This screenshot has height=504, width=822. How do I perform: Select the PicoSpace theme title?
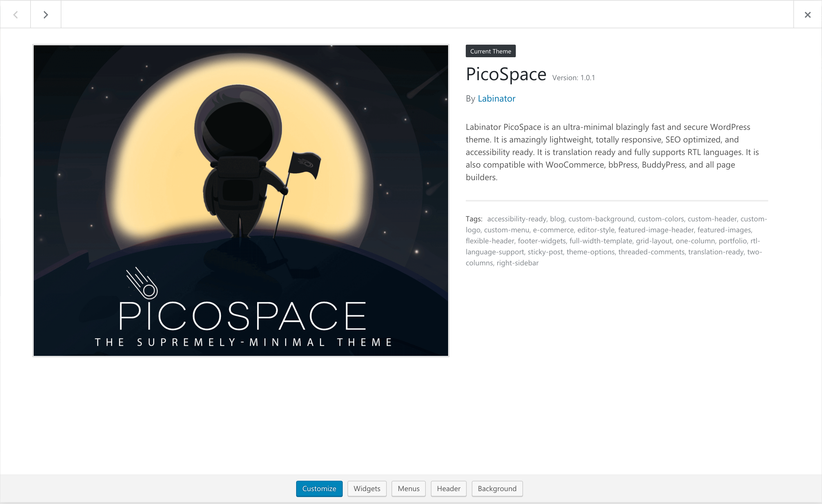click(506, 74)
